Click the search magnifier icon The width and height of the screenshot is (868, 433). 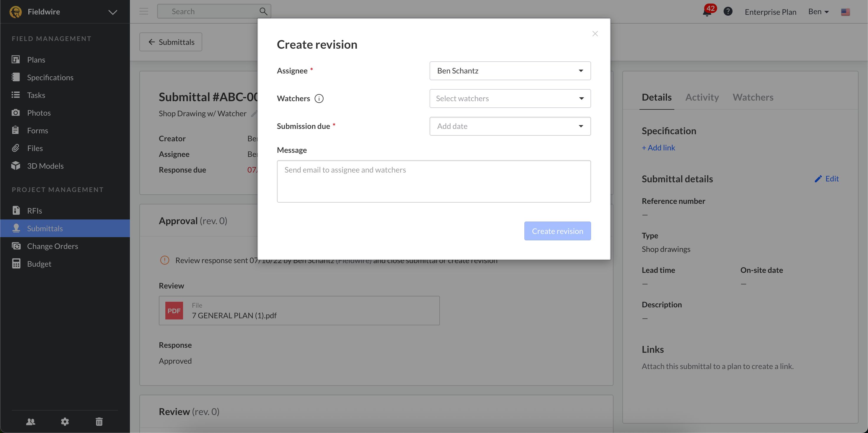pos(263,12)
